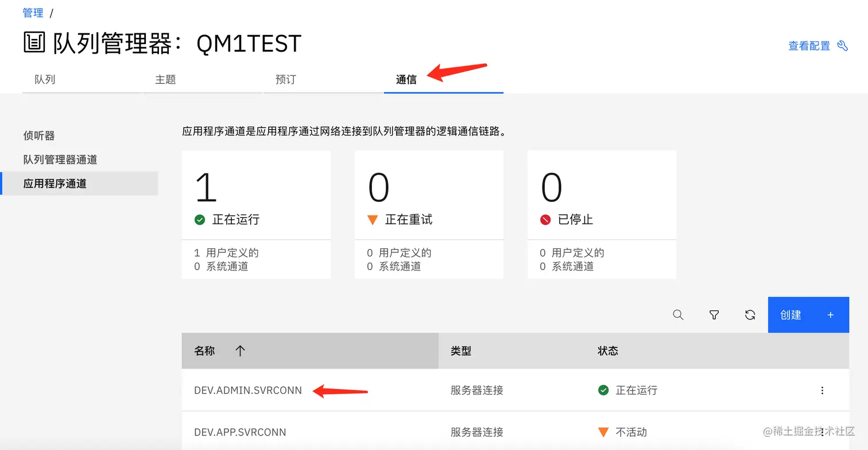
Task: Go to 队列管理器通道 in the sidebar
Action: point(60,160)
